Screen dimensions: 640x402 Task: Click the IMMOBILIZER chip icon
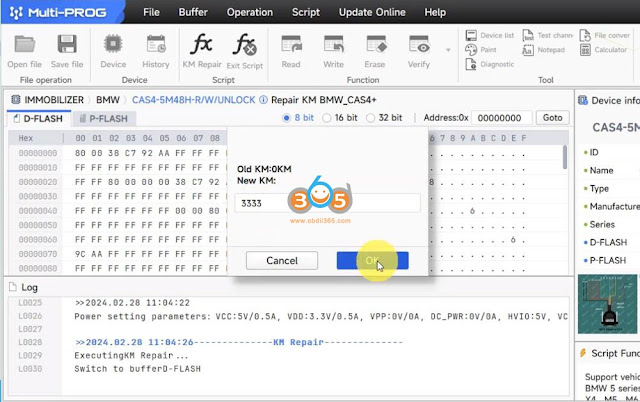tap(16, 100)
